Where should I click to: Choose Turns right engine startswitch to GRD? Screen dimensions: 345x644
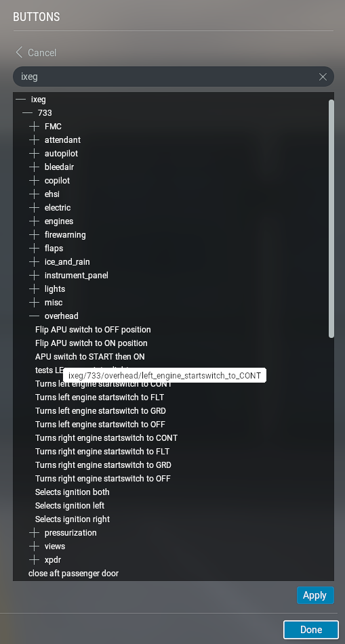pos(103,465)
